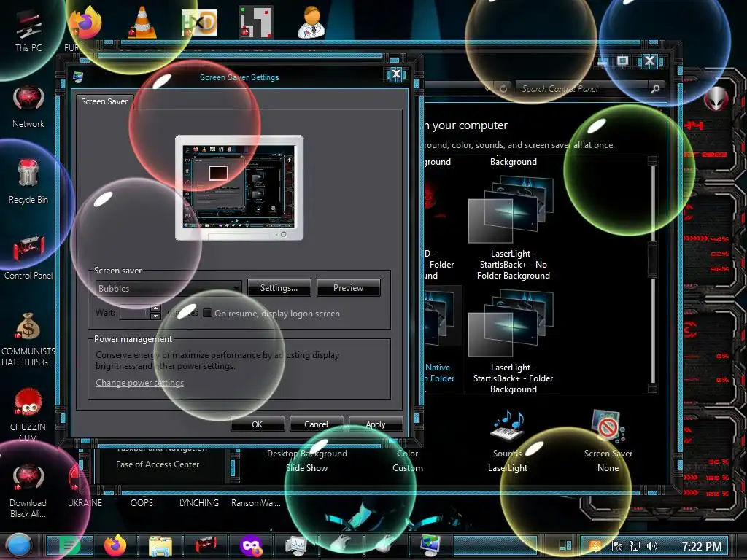
Task: Click the themes list scroll up arrow
Action: coord(653,160)
